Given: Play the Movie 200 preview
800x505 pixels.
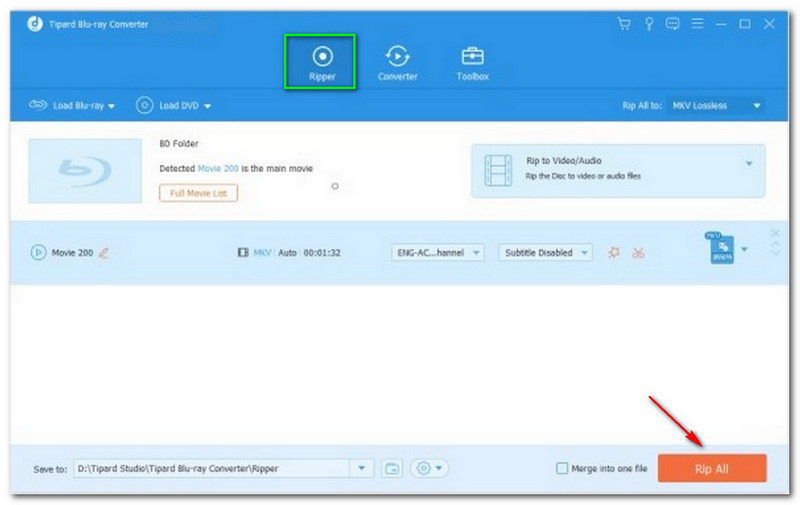Looking at the screenshot, I should (38, 252).
